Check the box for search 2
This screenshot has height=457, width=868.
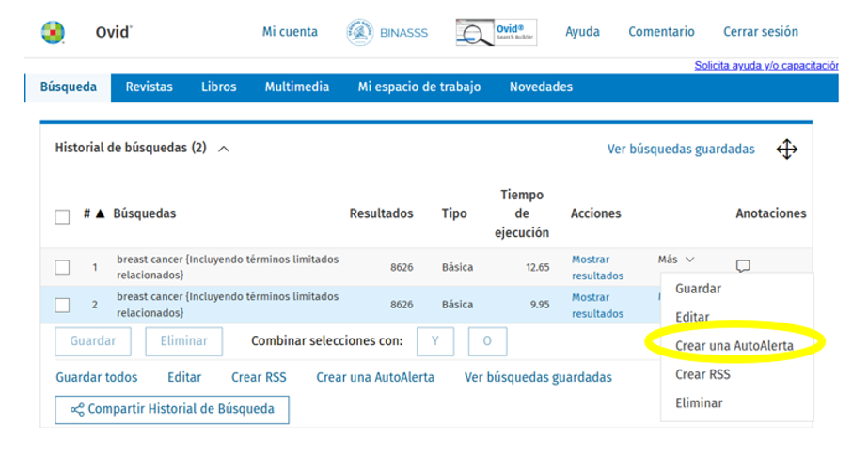[62, 305]
